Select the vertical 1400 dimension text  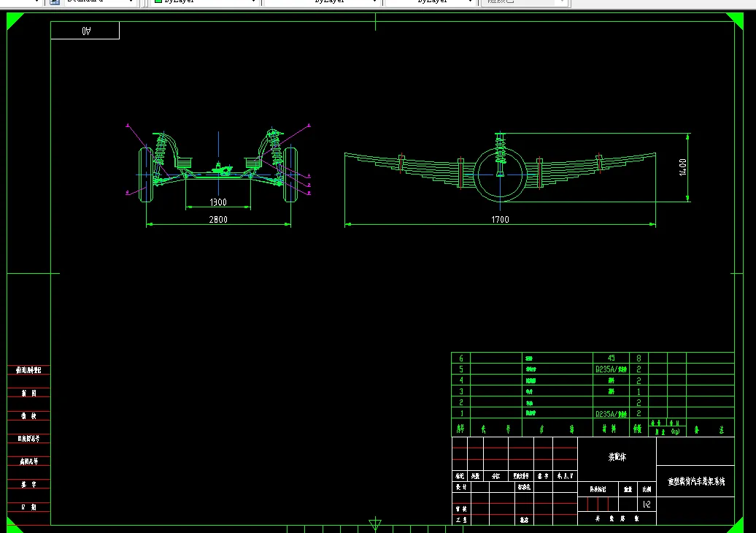click(683, 167)
